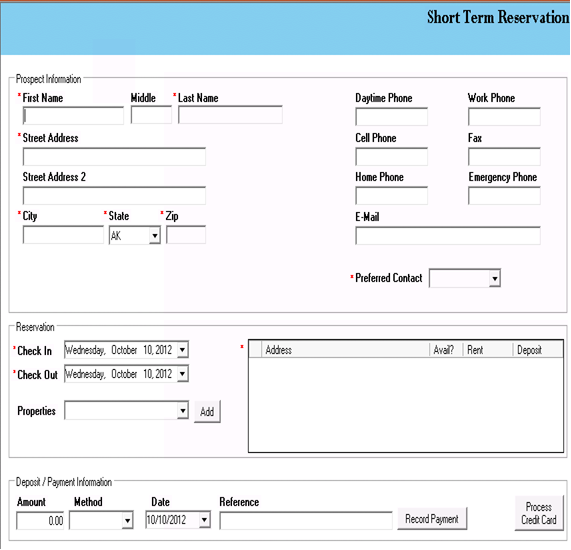
Task: Click the Last Name text box
Action: click(x=230, y=115)
